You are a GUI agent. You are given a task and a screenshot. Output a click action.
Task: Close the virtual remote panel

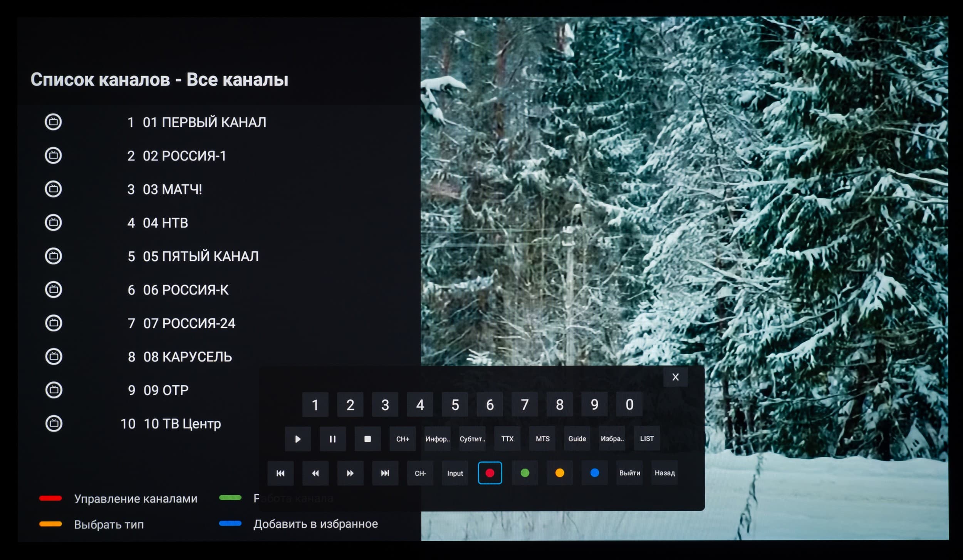(675, 377)
